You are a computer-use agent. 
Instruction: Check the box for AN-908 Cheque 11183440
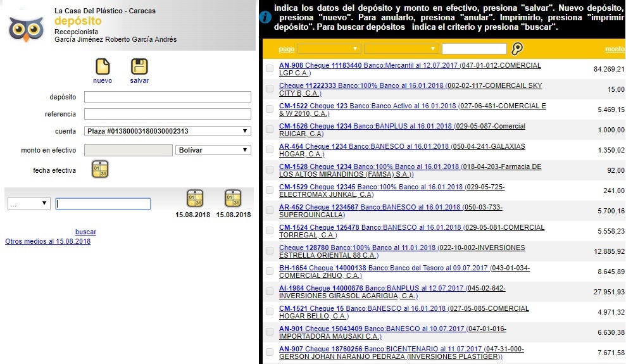[x=270, y=68]
